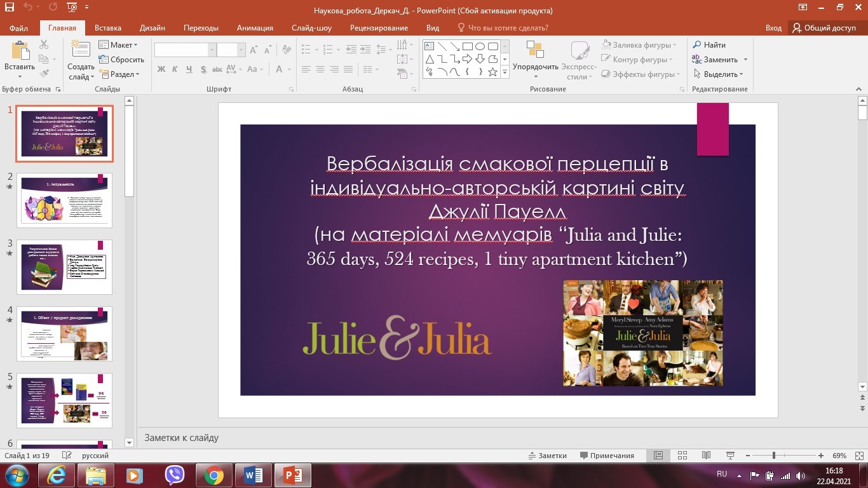This screenshot has width=868, height=488.
Task: Open the Slide Sorter view icon
Action: coord(682,456)
